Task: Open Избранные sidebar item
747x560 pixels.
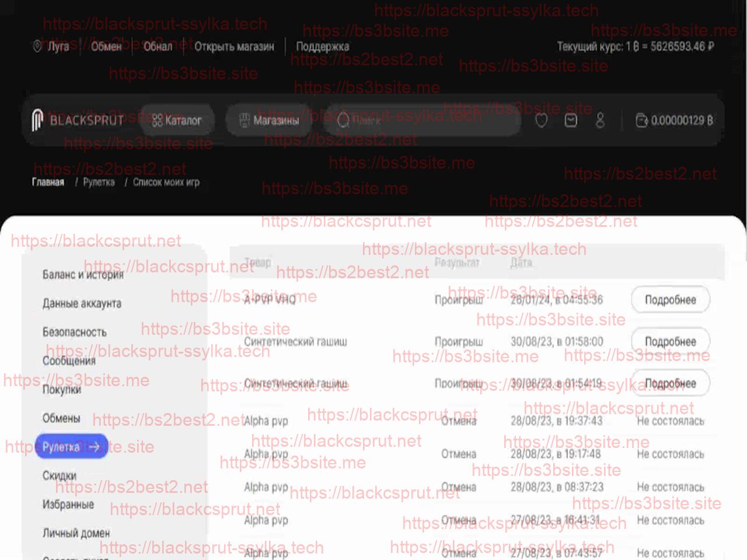Action: click(x=68, y=505)
